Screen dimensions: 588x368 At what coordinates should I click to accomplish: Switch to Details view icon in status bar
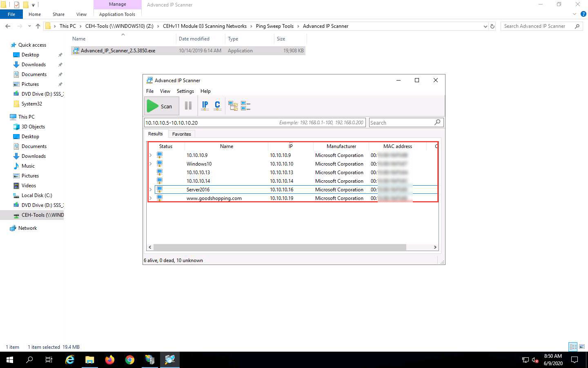click(573, 347)
